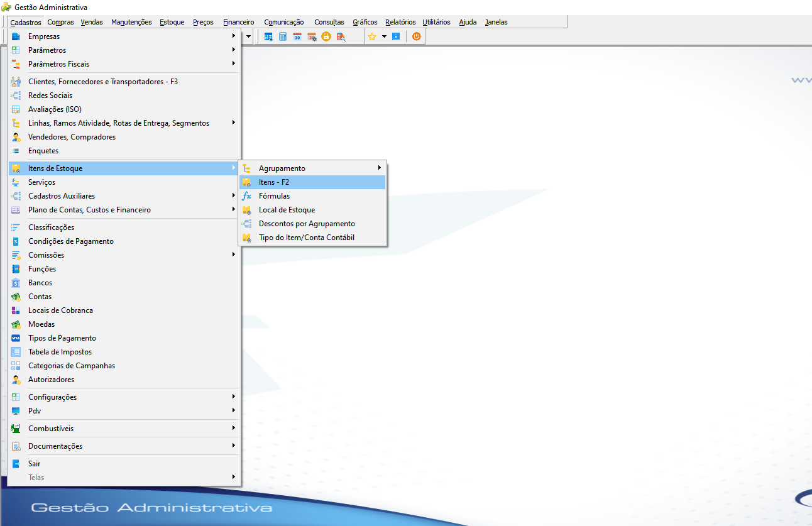Open the Utilitários menu
This screenshot has height=526, width=812.
tap(437, 22)
